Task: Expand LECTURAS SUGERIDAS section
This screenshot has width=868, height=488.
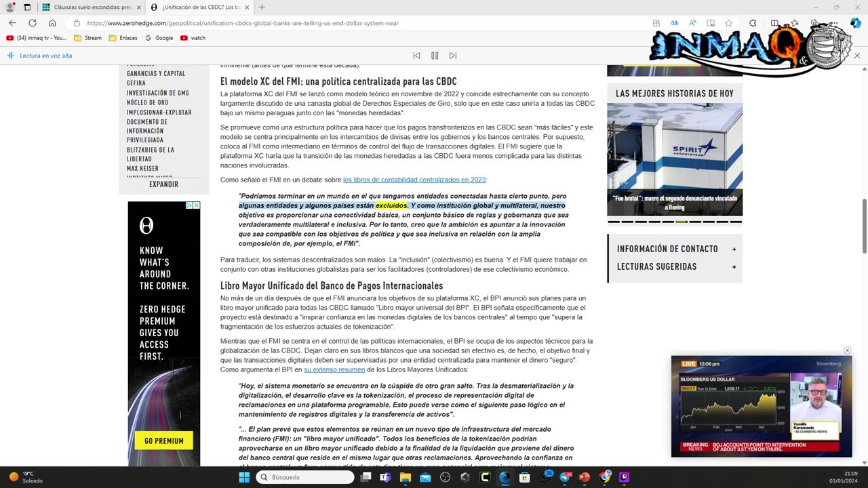Action: (675, 266)
